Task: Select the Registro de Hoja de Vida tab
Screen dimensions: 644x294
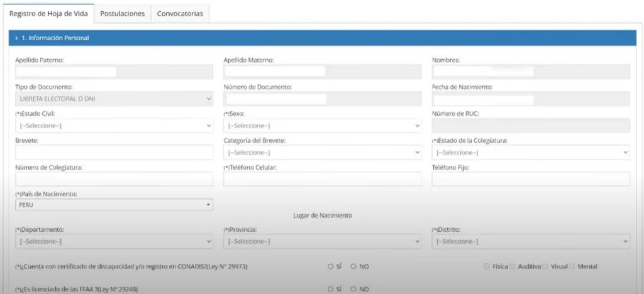Action: 48,13
